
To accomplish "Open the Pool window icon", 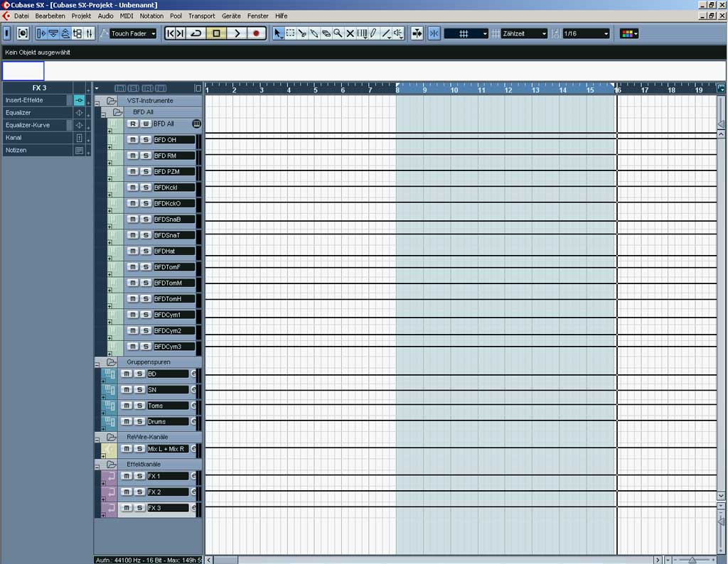I will pyautogui.click(x=77, y=33).
